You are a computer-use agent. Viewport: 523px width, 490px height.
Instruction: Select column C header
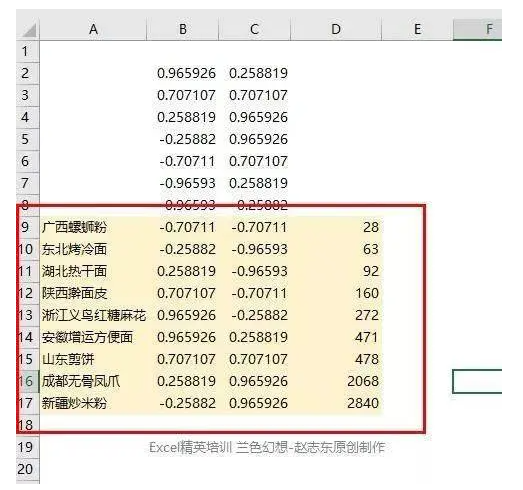coord(254,29)
